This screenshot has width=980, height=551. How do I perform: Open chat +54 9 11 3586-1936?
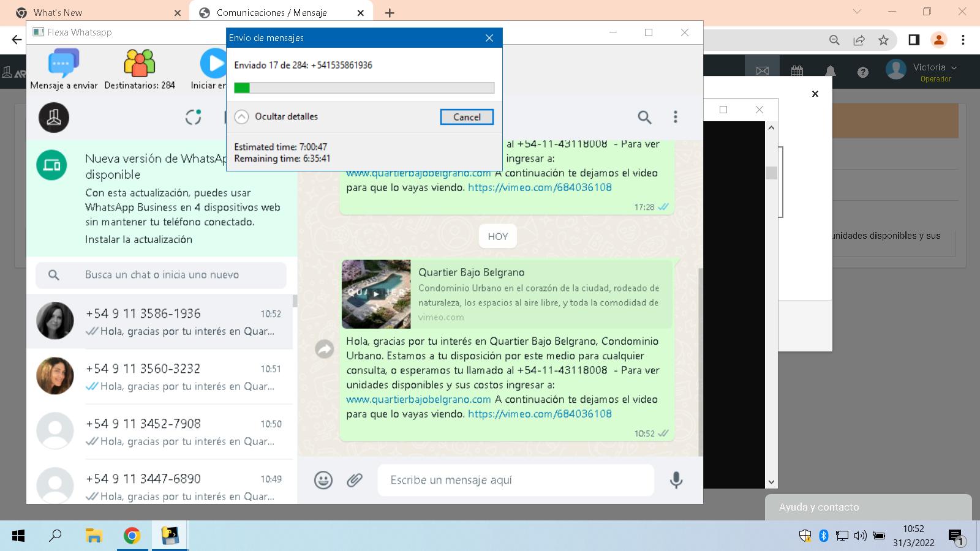point(159,321)
